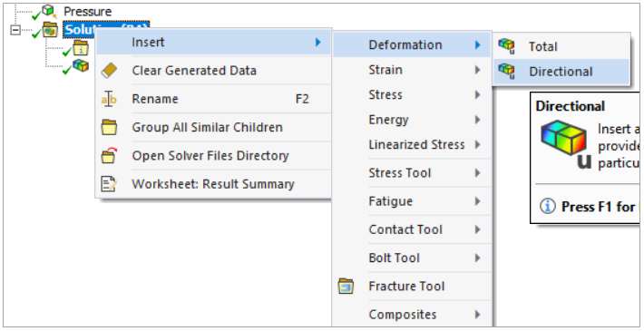The image size is (644, 331).
Task: Expand the Strain submenu arrow
Action: pyautogui.click(x=477, y=70)
